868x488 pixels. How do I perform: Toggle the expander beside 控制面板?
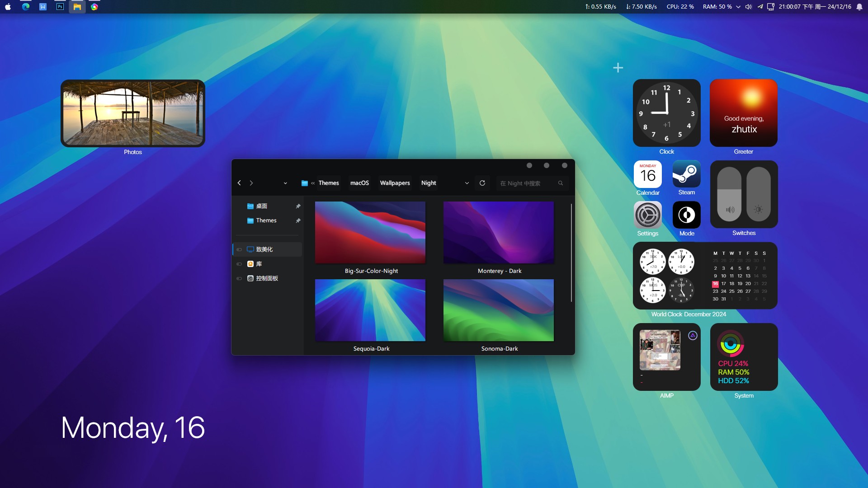(x=239, y=278)
